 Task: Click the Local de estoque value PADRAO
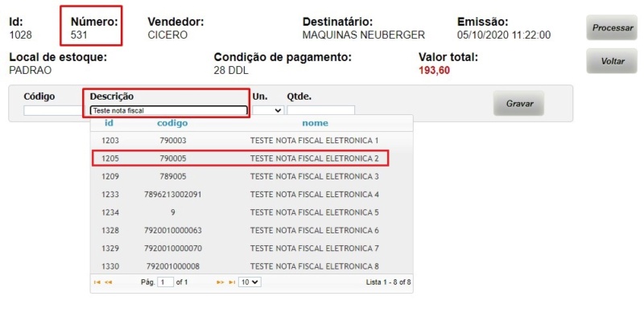click(x=31, y=70)
